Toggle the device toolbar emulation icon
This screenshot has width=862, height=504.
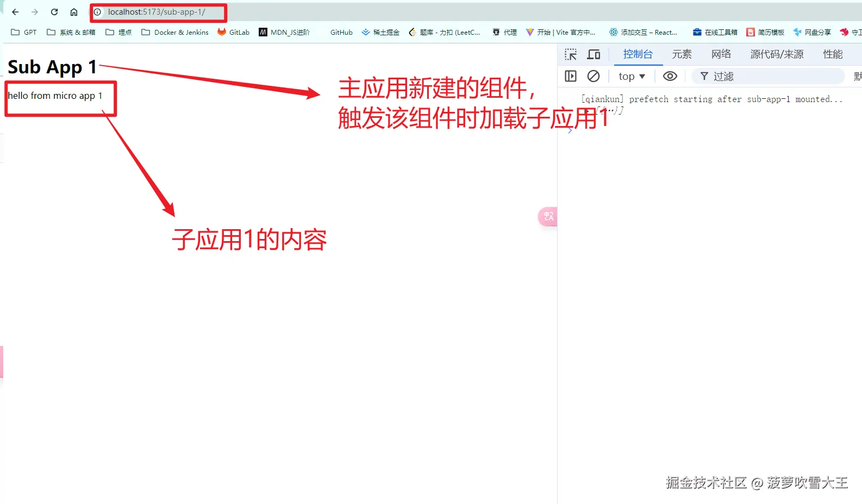point(594,54)
